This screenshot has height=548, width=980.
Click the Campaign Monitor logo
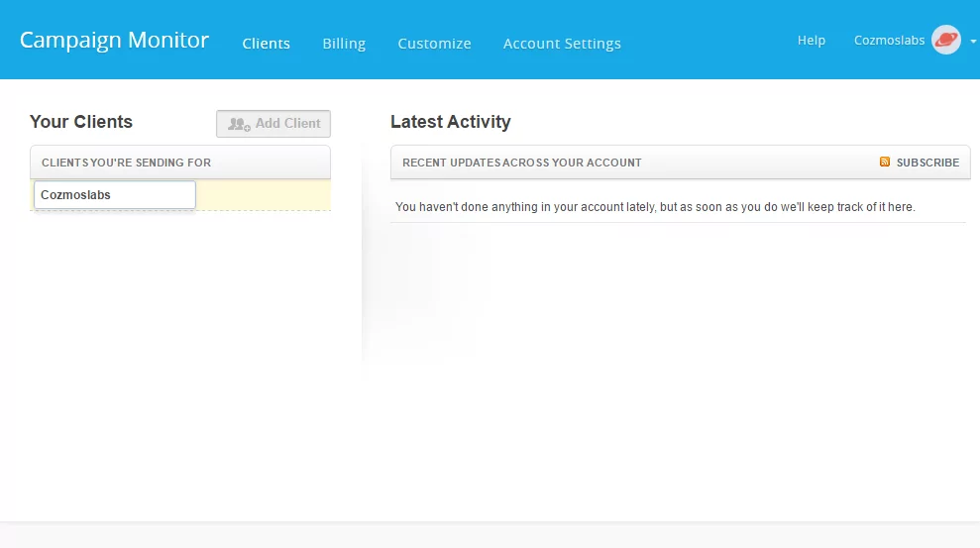click(114, 41)
